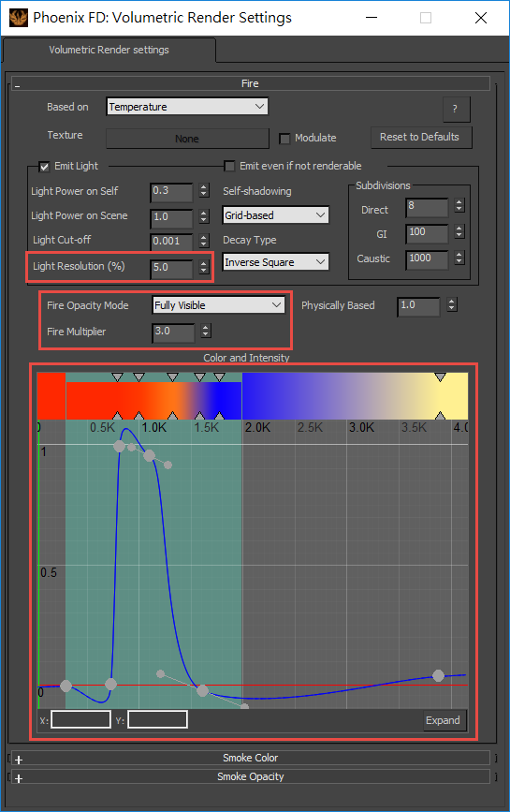
Task: Click the Light Resolution spinner
Action: (204, 267)
